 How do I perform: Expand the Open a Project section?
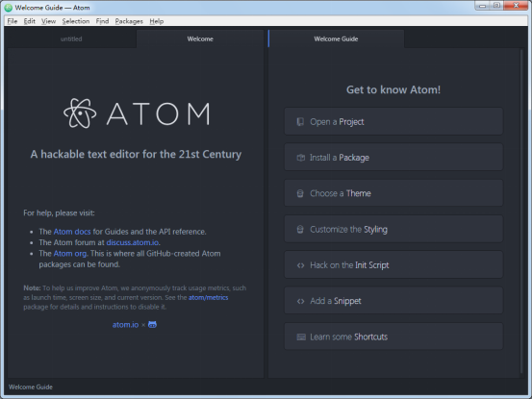click(393, 121)
